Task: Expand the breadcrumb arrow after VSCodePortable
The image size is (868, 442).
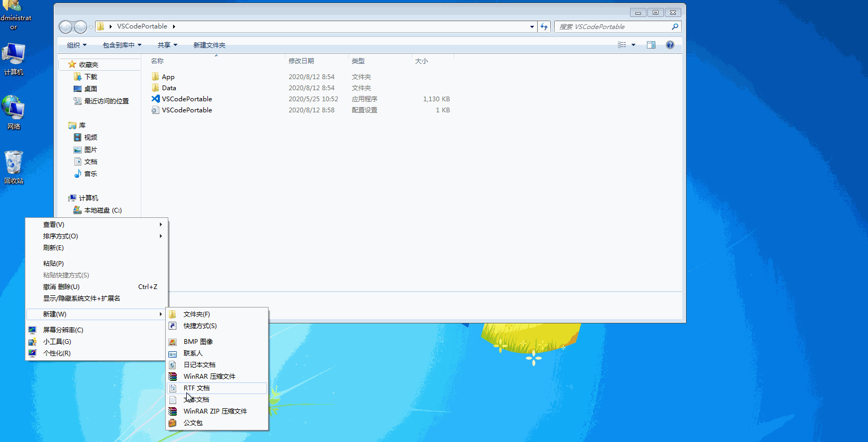Action: click(x=174, y=26)
